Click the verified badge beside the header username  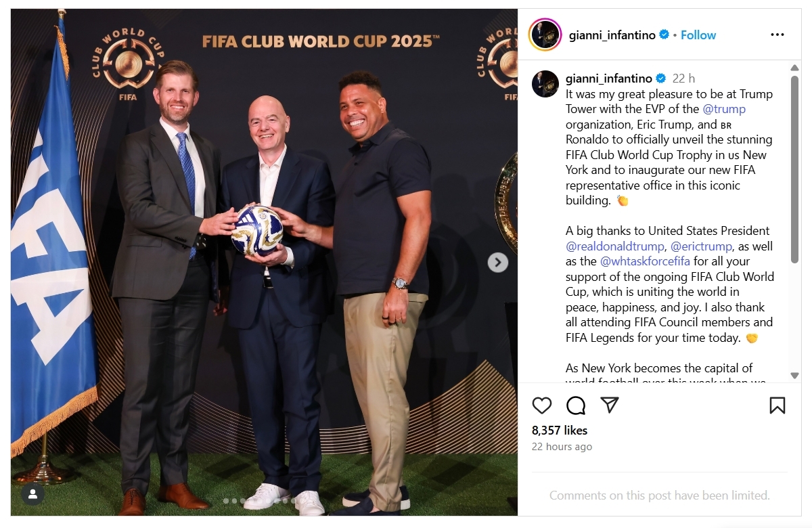point(664,35)
